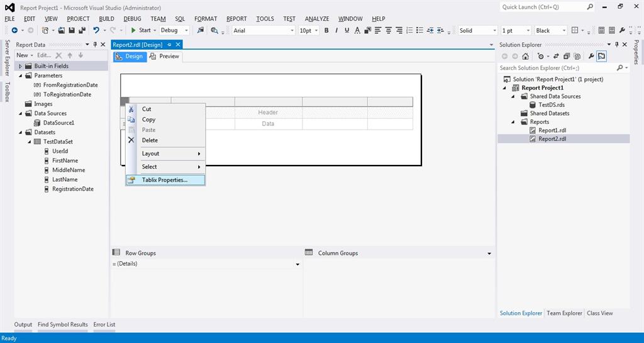This screenshot has height=343, width=644.
Task: Choose Delete from the context menu
Action: point(165,140)
